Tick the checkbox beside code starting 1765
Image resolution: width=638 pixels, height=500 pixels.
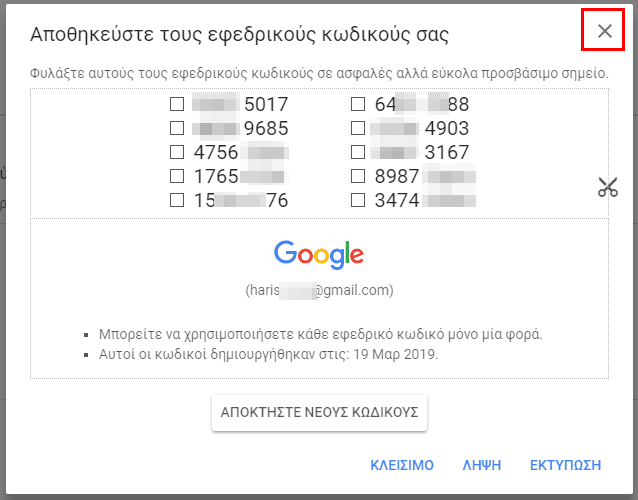click(177, 176)
